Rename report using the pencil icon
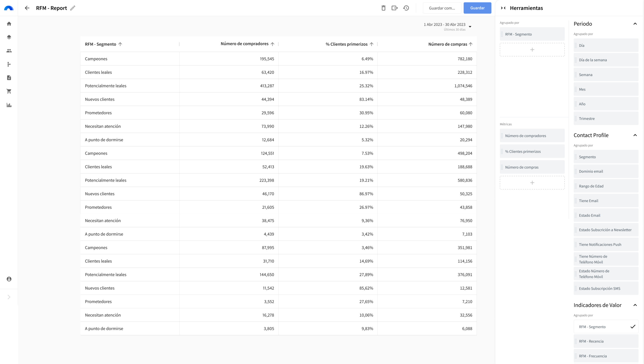Viewport: 644px width, 364px height. (x=72, y=8)
